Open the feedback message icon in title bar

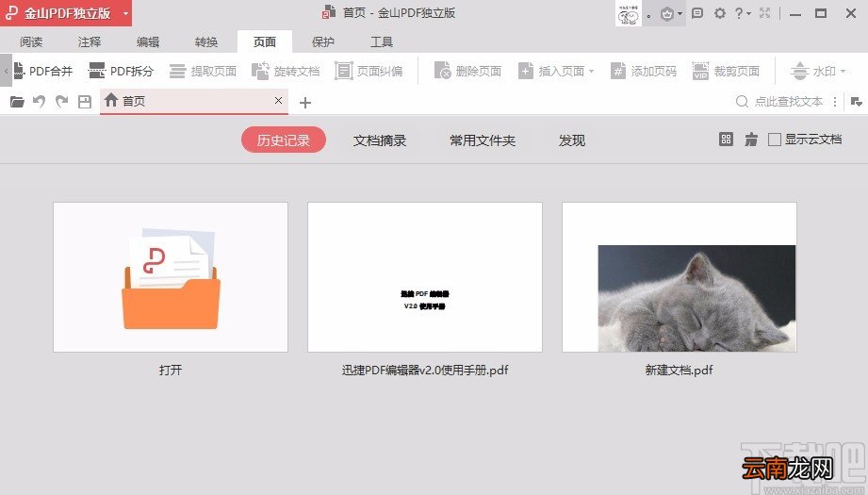(x=697, y=13)
